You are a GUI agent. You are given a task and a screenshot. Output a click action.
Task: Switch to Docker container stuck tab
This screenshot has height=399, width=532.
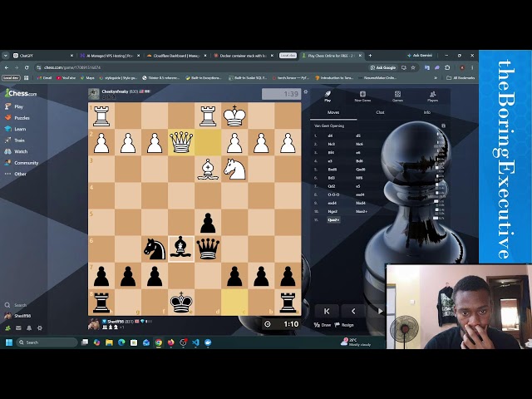pyautogui.click(x=243, y=56)
